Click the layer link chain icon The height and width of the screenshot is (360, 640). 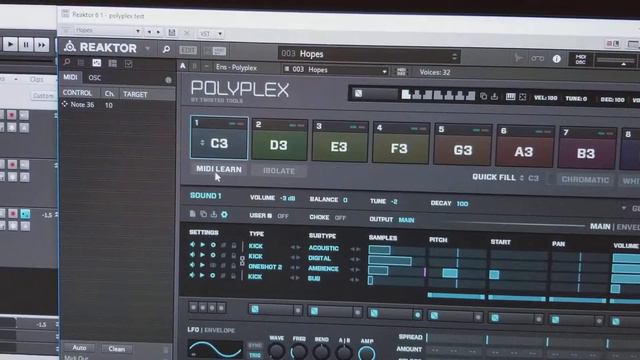click(x=242, y=260)
